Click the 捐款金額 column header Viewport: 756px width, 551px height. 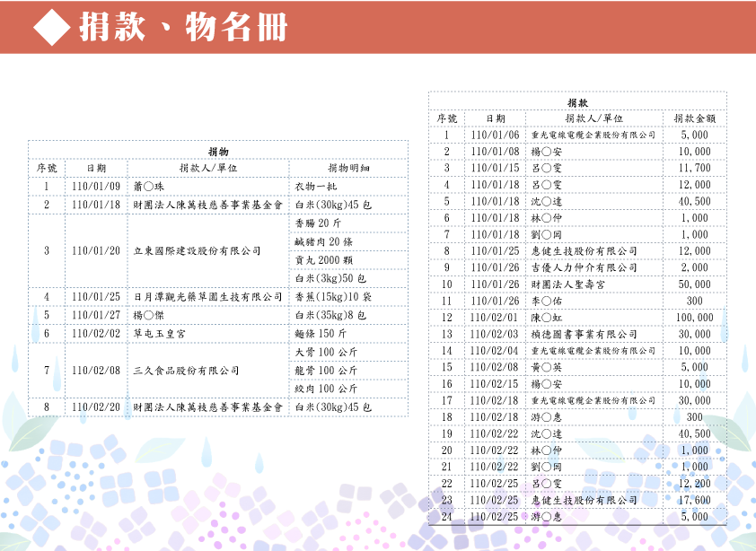coord(694,118)
